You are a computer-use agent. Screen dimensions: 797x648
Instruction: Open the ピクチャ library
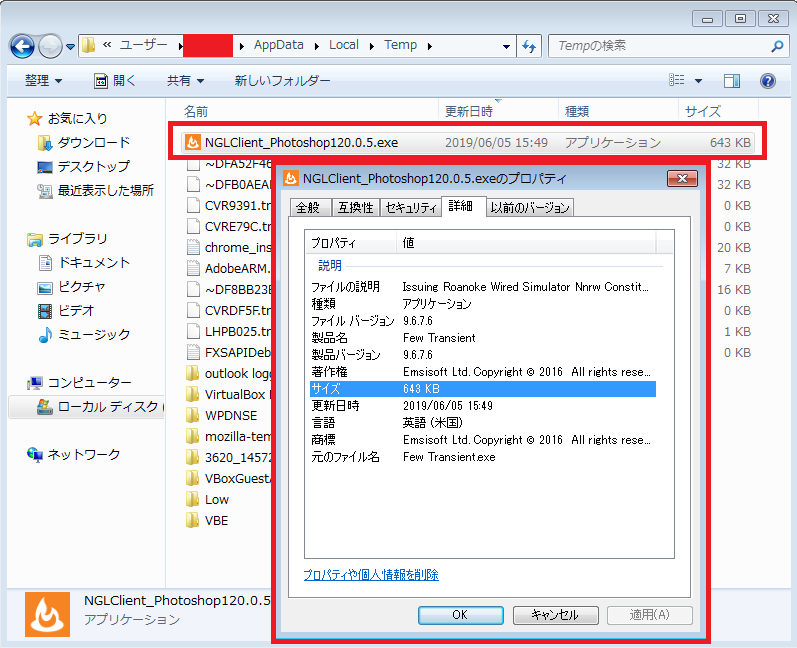point(72,287)
